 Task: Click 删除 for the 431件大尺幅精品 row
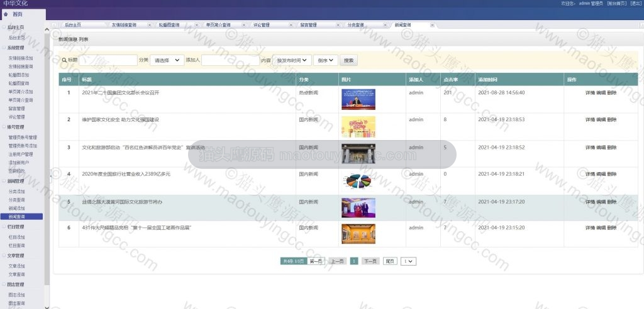pos(612,228)
